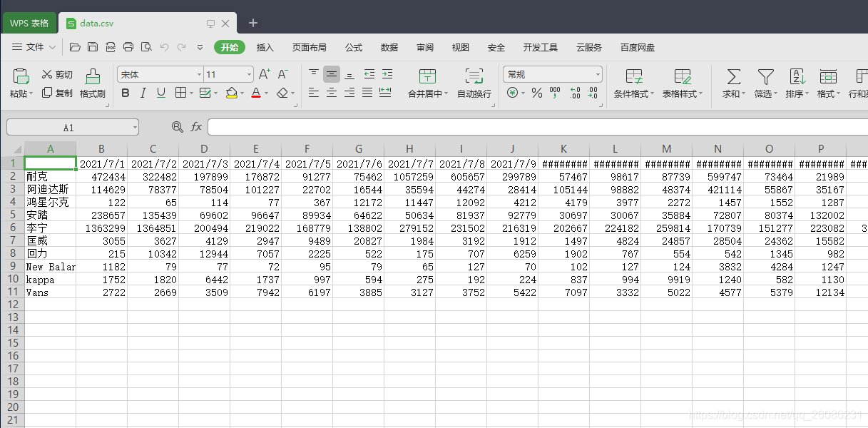Apply cell borders

tap(180, 93)
